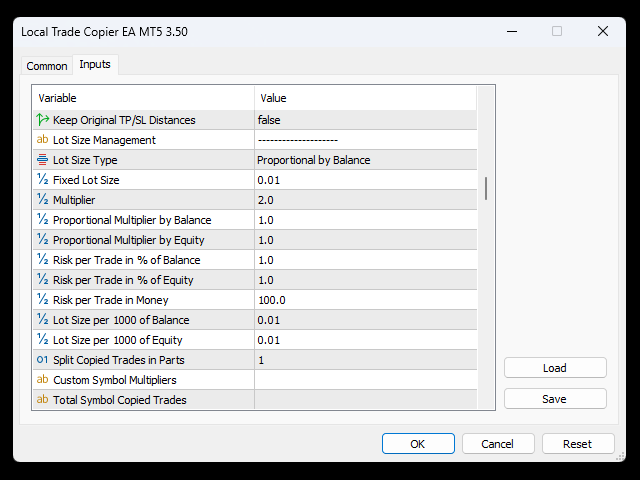The height and width of the screenshot is (480, 640).
Task: Edit Split Copied Trades in Parts value 1
Action: tap(366, 360)
